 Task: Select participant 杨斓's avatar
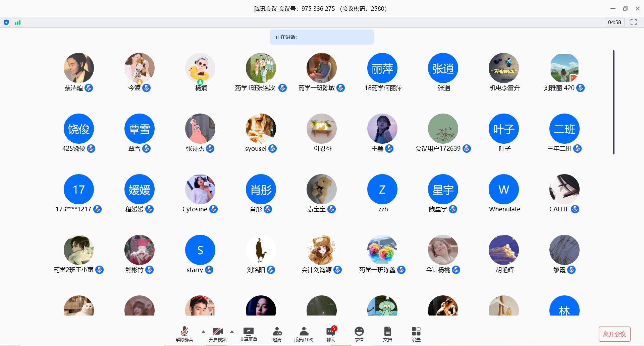(x=200, y=68)
